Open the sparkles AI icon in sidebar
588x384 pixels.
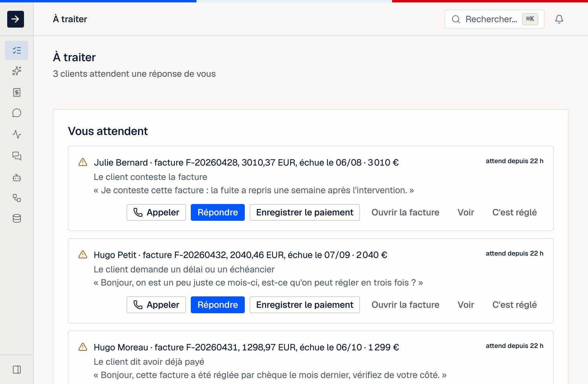click(16, 71)
